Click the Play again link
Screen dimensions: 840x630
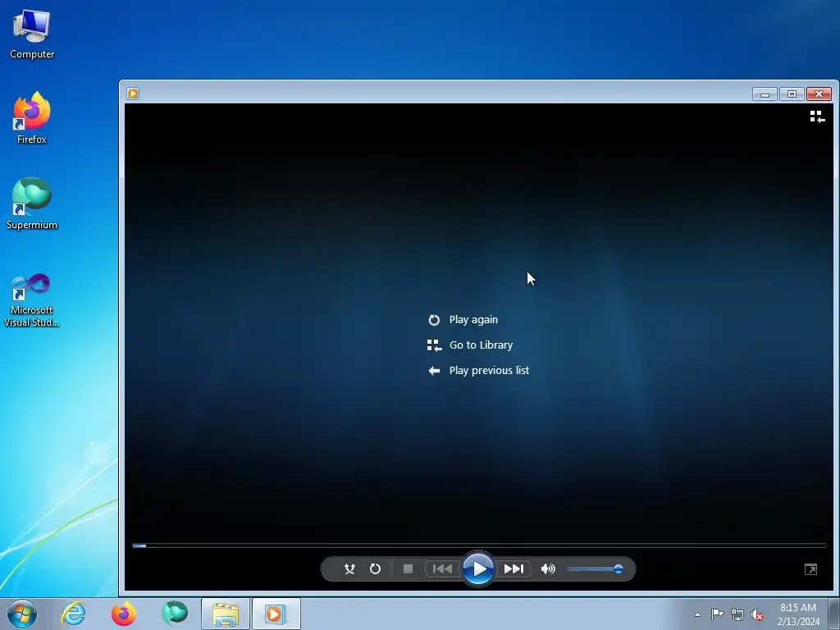pos(473,320)
